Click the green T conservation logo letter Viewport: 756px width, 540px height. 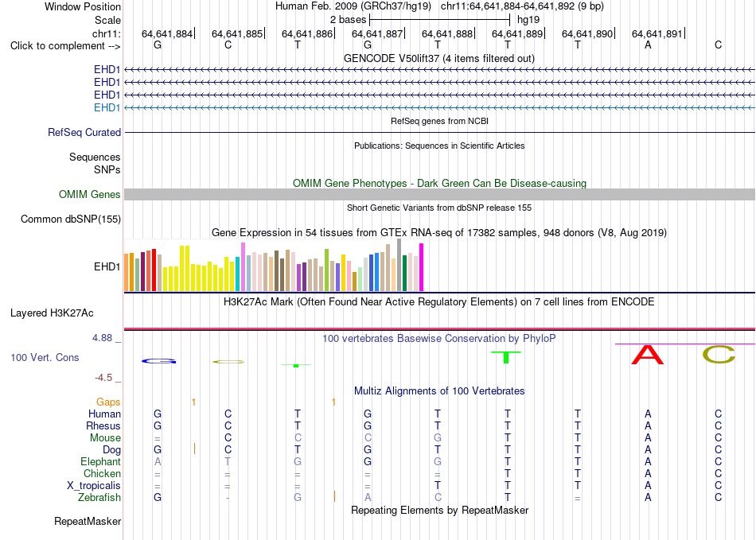click(x=506, y=357)
